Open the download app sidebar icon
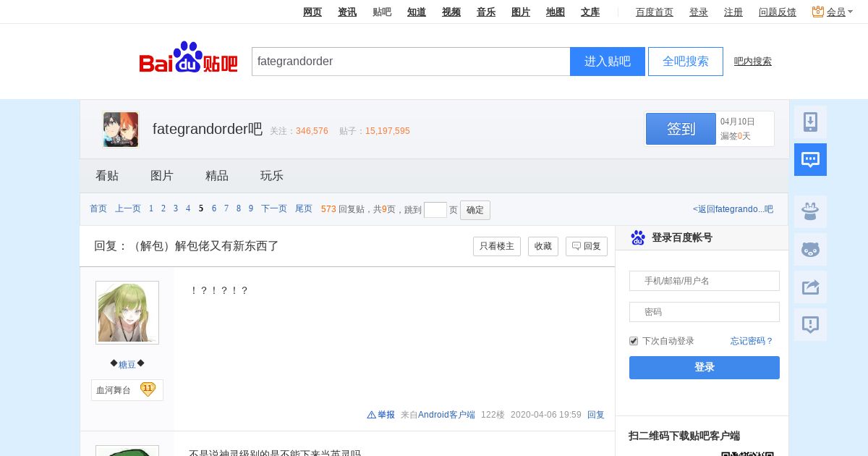This screenshot has height=456, width=868. pos(810,122)
